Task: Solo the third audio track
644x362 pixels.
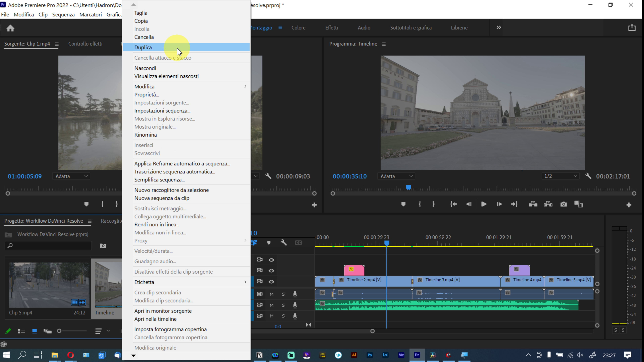Action: 283,316
